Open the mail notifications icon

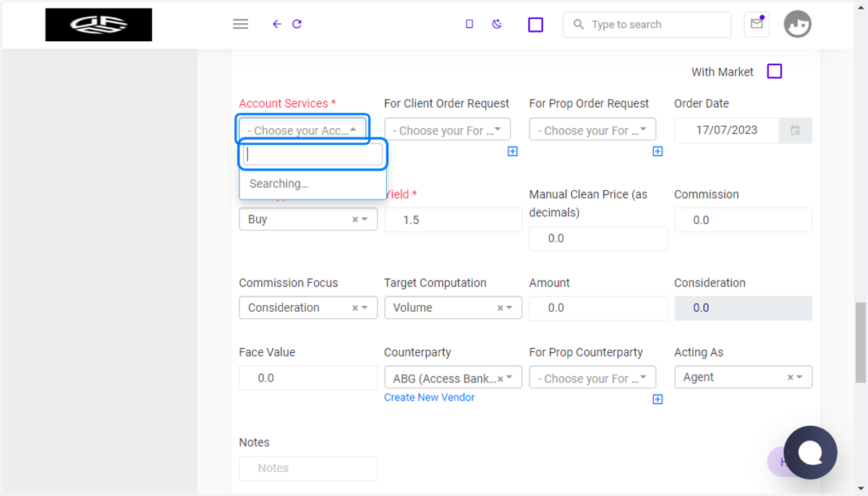pyautogui.click(x=757, y=24)
